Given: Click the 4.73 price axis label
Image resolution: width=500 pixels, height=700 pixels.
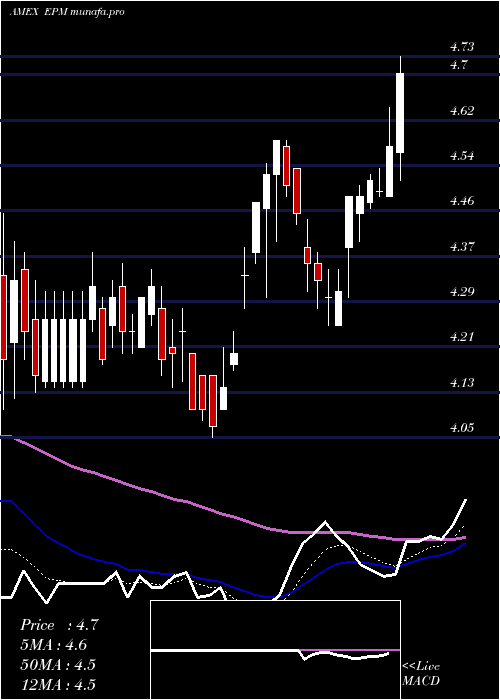Looking at the screenshot, I should (x=462, y=46).
